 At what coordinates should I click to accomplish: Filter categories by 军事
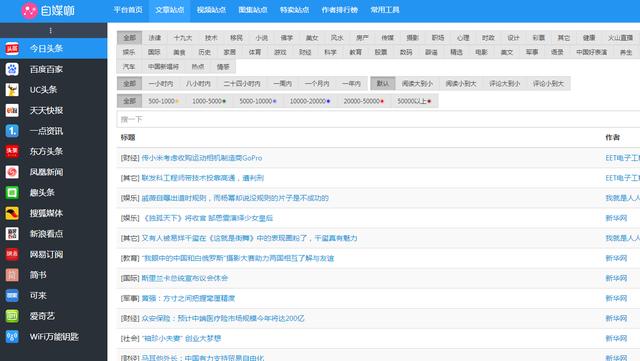pyautogui.click(x=532, y=52)
